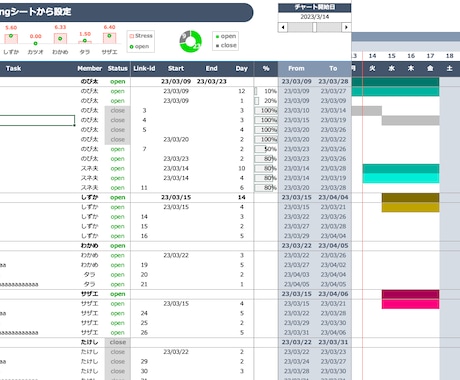The height and width of the screenshot is (380, 460).
Task: Click the % column header
Action: pyautogui.click(x=266, y=68)
